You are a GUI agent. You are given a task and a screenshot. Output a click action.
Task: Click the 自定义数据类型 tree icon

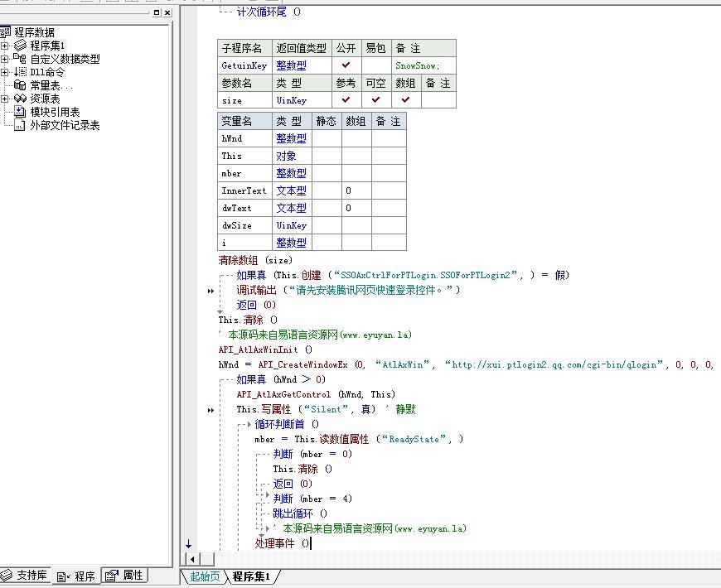pos(20,59)
